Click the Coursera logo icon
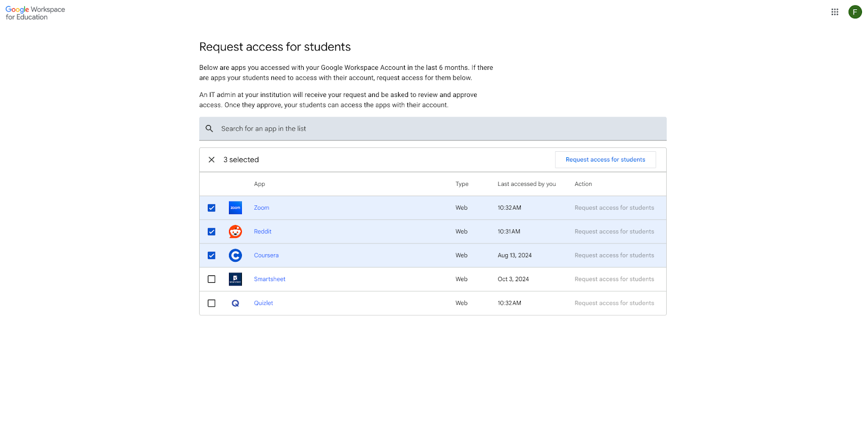 [x=235, y=255]
